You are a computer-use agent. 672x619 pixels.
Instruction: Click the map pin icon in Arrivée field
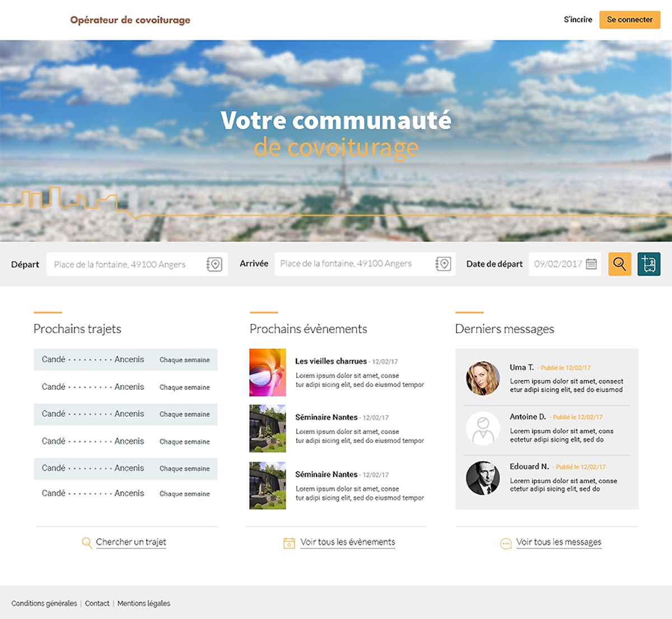[443, 264]
